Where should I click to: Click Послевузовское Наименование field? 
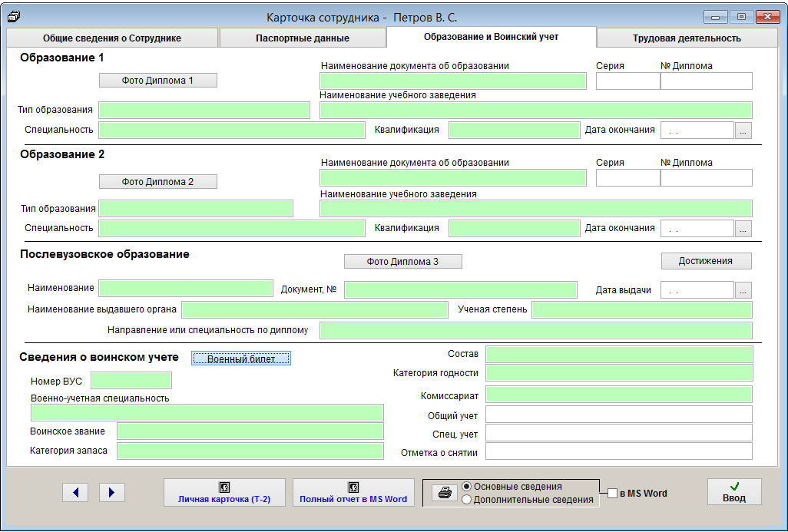[x=185, y=289]
